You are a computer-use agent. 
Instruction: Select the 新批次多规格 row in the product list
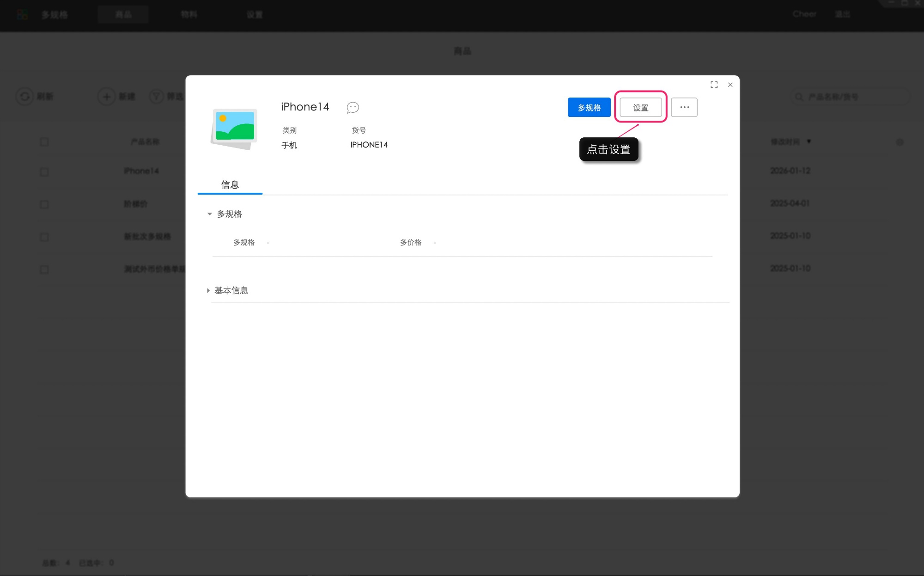pos(147,236)
